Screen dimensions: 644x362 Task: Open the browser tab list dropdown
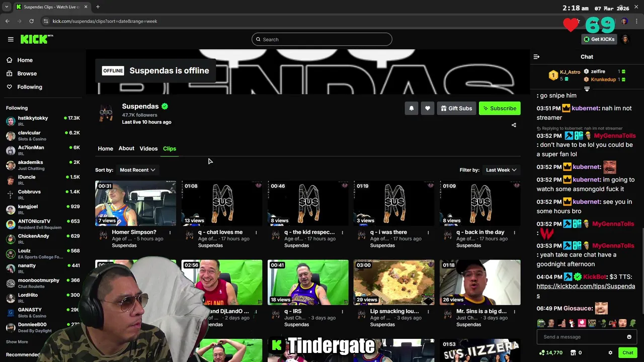point(7,7)
